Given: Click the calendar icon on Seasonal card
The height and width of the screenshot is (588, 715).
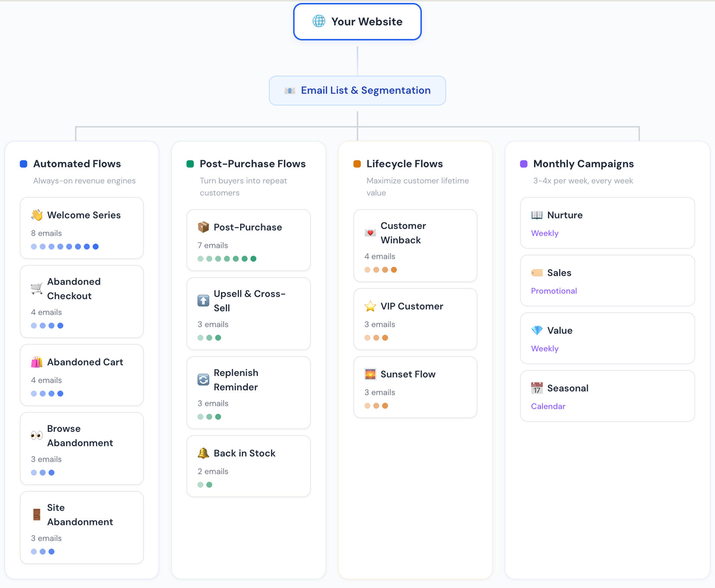Looking at the screenshot, I should (537, 388).
